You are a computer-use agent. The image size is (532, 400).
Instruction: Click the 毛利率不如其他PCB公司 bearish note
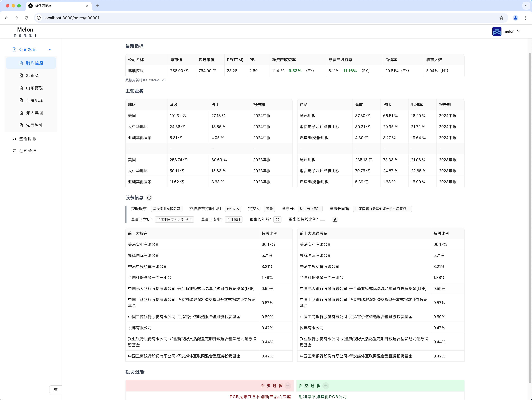[323, 397]
